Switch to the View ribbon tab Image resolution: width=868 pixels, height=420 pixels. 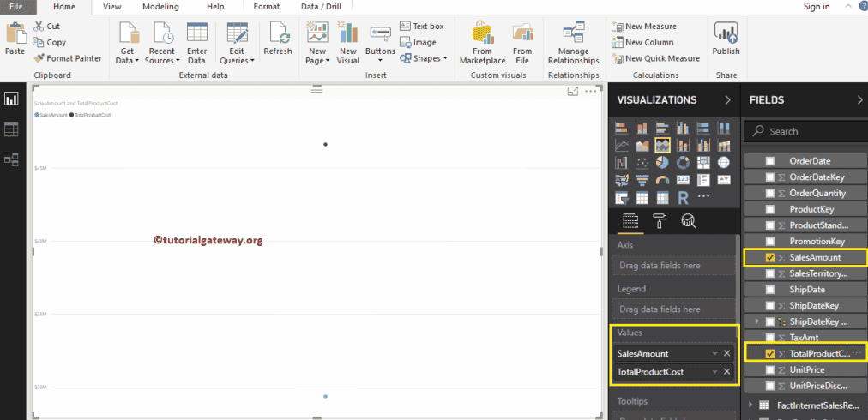click(112, 7)
